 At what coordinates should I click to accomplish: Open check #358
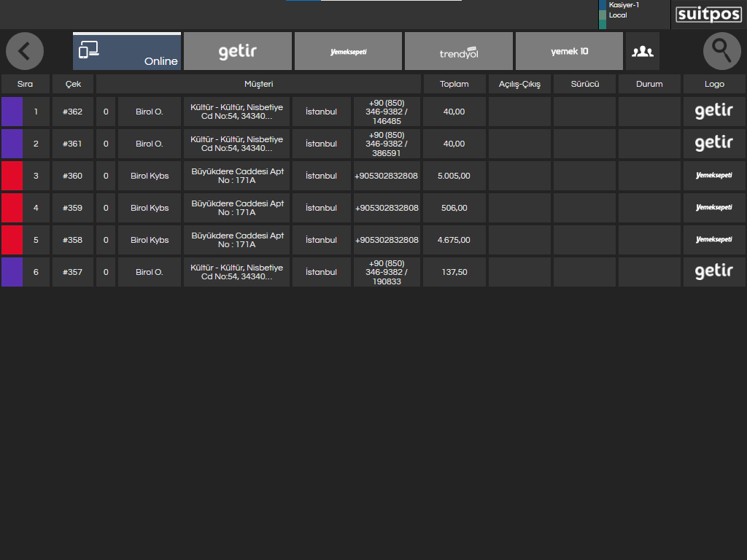click(72, 239)
